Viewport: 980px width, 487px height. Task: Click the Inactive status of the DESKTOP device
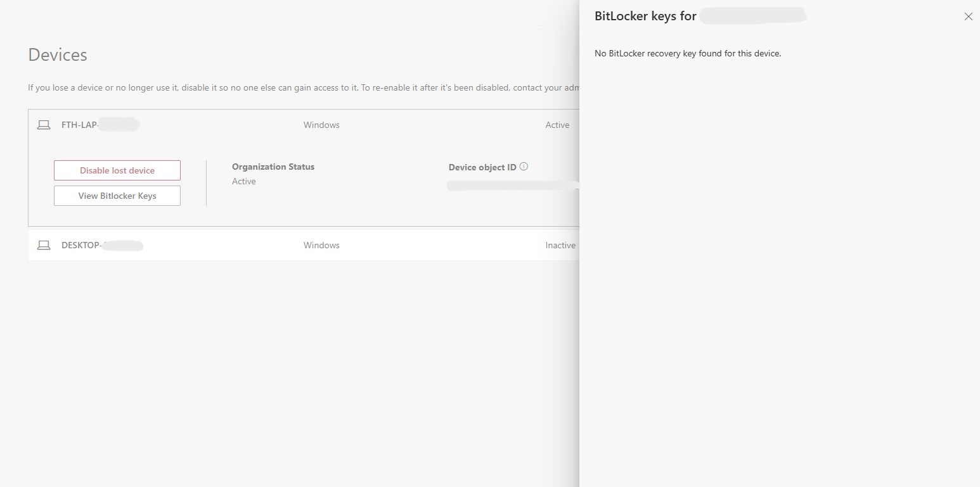pos(560,245)
